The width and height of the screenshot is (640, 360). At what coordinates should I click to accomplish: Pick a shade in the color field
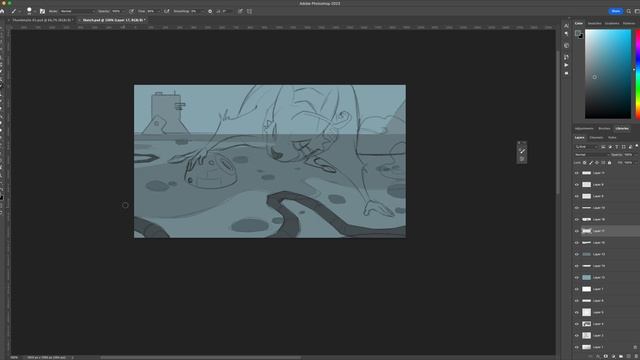[608, 74]
